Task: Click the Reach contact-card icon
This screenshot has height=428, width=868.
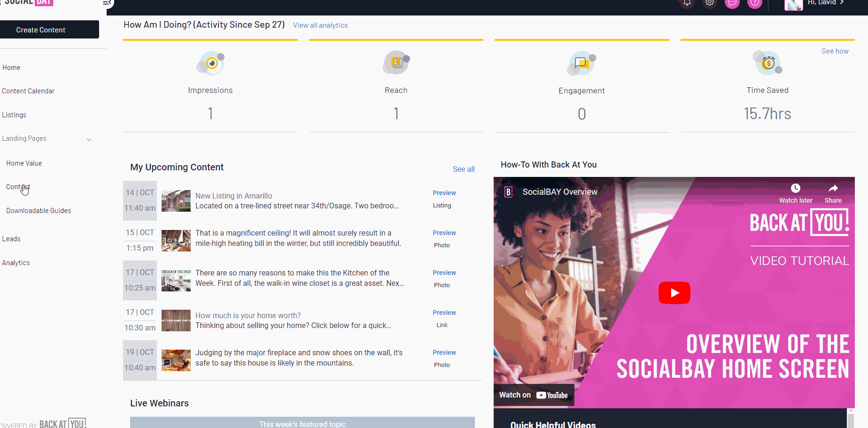Action: [x=396, y=63]
